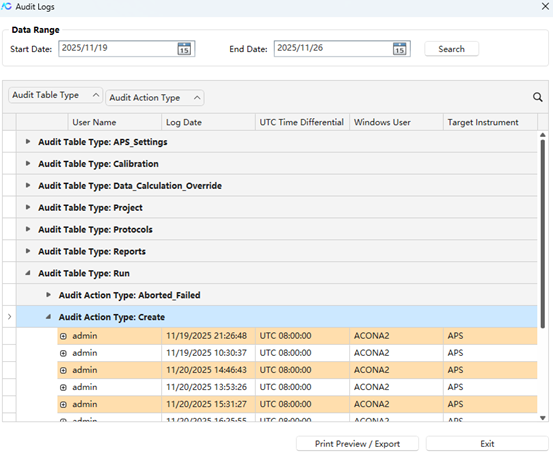Open the End Date calendar picker
The height and width of the screenshot is (457, 553).
pos(399,49)
